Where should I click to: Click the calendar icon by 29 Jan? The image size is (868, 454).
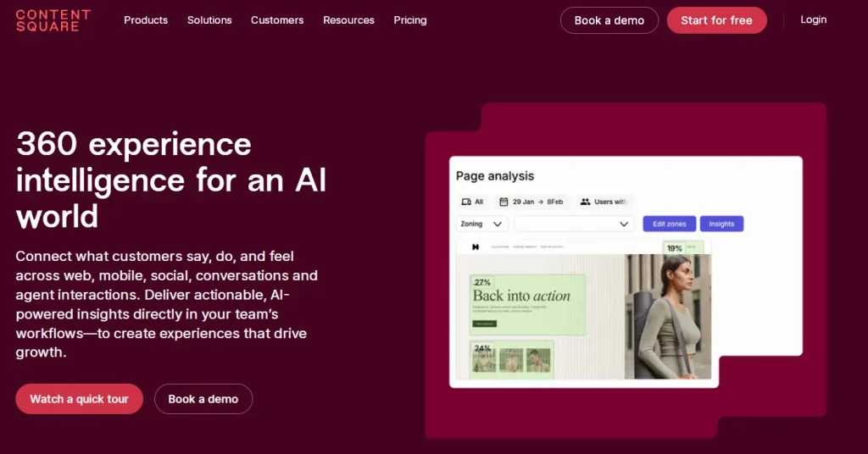(504, 202)
